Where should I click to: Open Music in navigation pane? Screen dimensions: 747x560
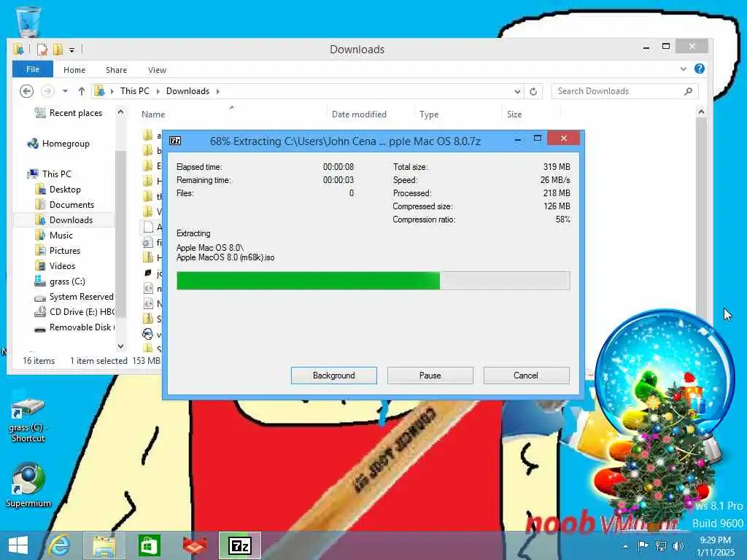(x=54, y=236)
